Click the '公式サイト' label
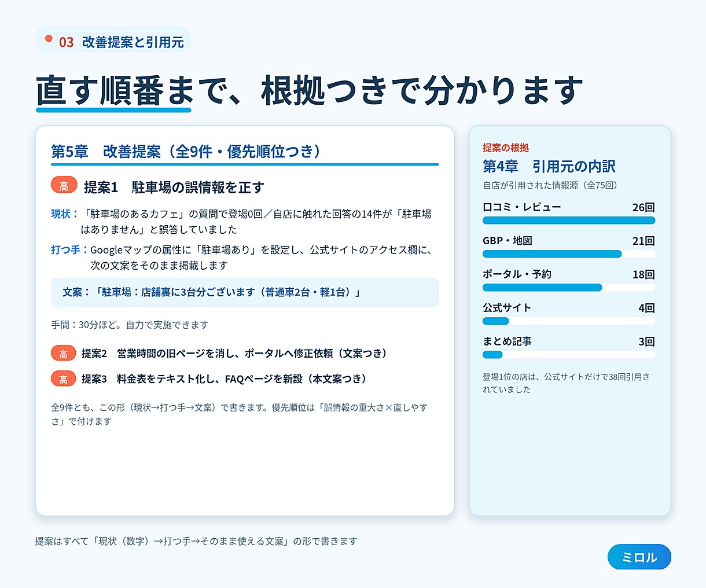 [507, 308]
